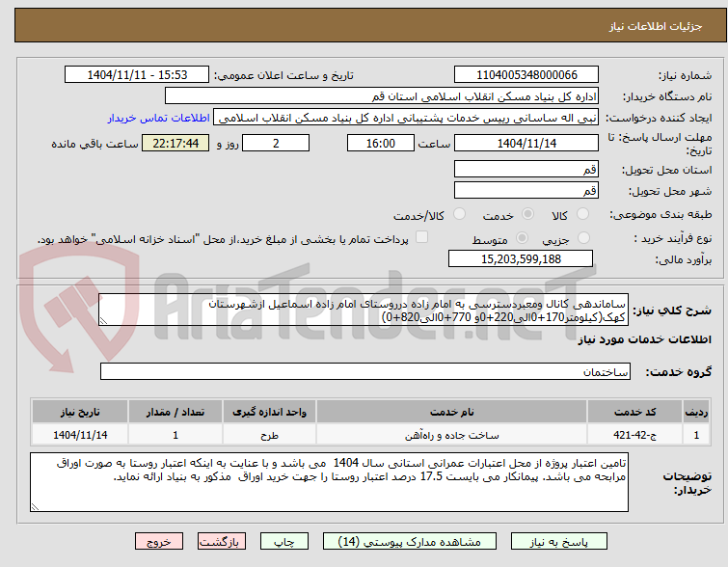
Task: Select the خدمت radio button
Action: 527,214
